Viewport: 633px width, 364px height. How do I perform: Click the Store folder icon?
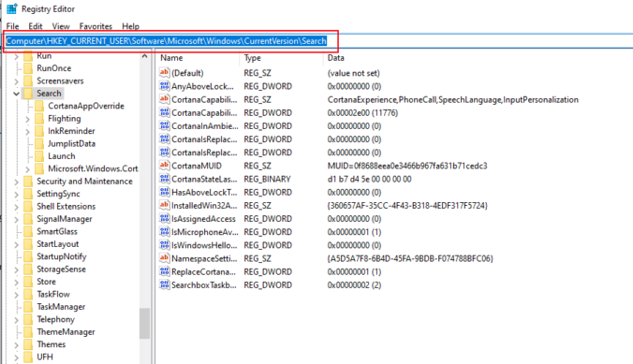tap(28, 282)
